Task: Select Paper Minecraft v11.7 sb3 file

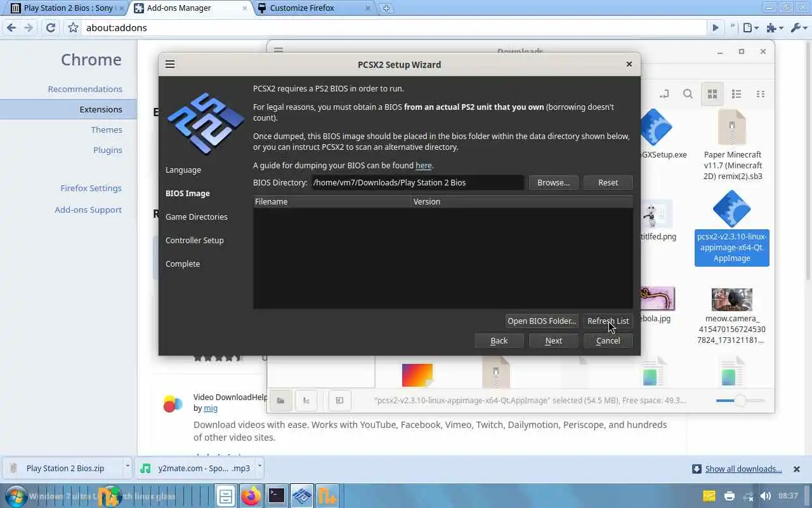Action: click(x=733, y=145)
